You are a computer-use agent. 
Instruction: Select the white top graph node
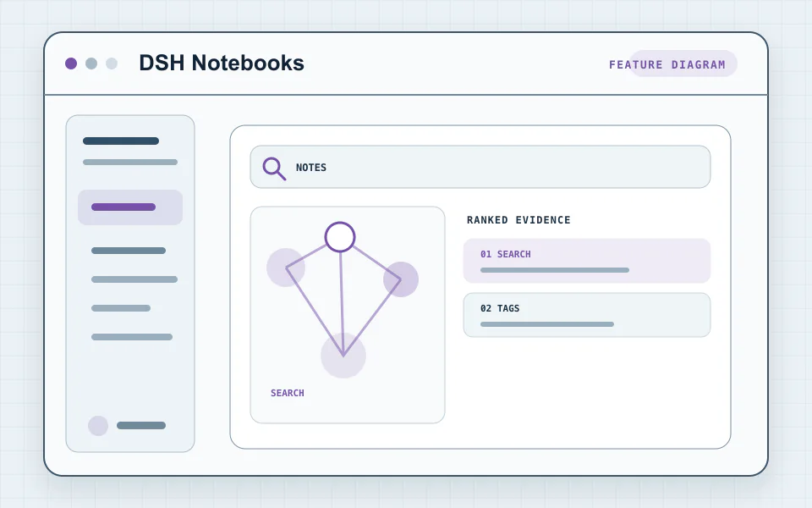[340, 237]
